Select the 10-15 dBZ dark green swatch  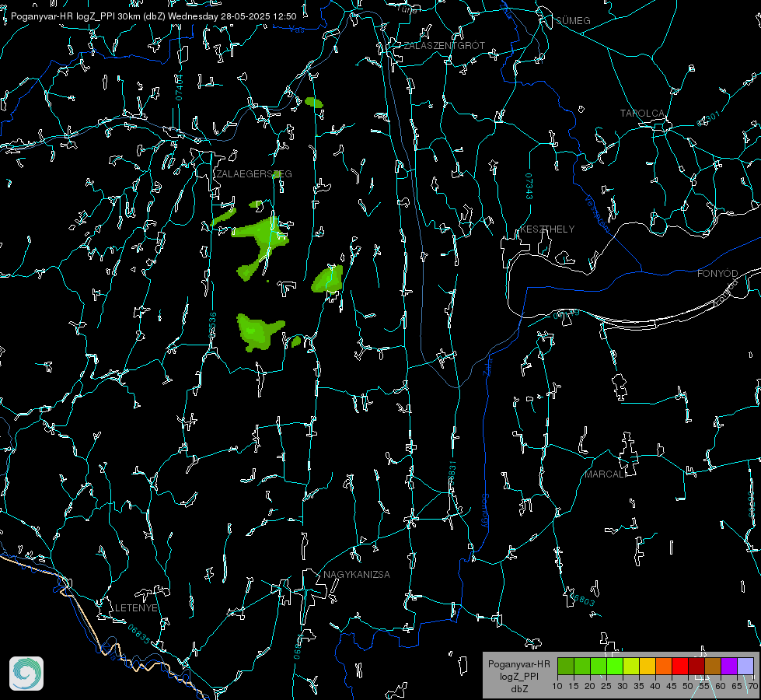pos(566,666)
